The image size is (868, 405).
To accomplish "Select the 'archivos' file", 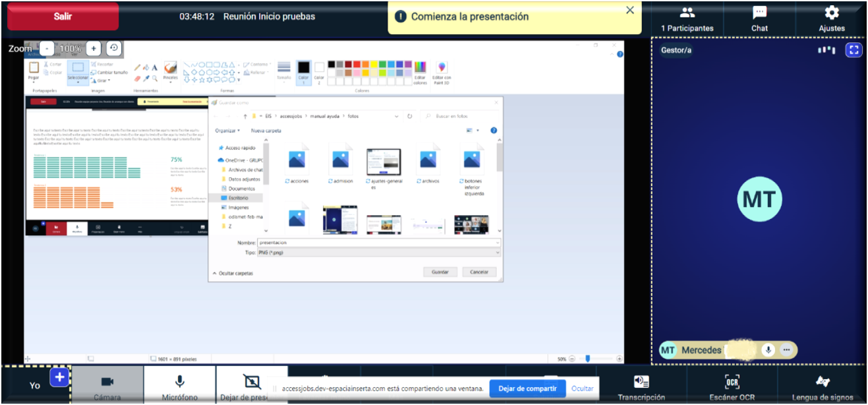I will coord(428,164).
